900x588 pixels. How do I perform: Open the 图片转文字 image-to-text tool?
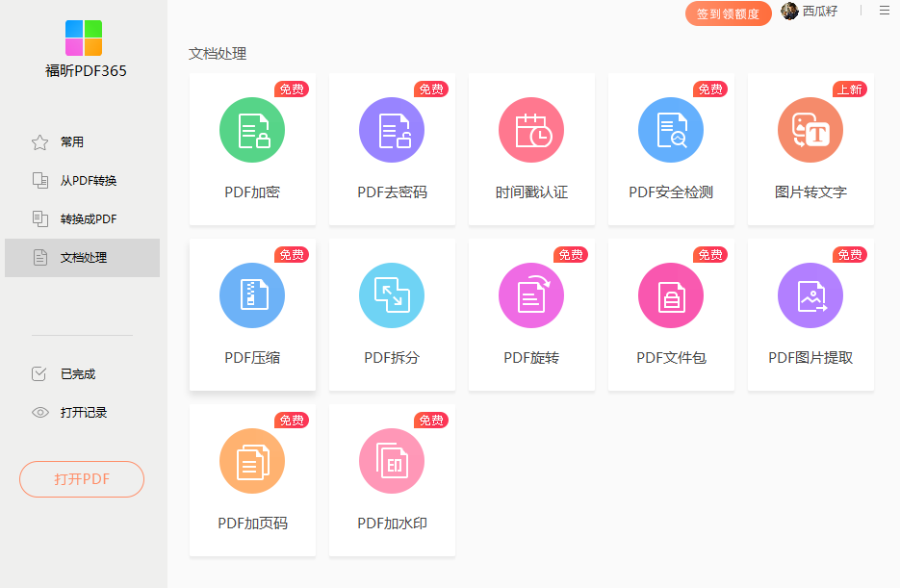click(x=810, y=149)
